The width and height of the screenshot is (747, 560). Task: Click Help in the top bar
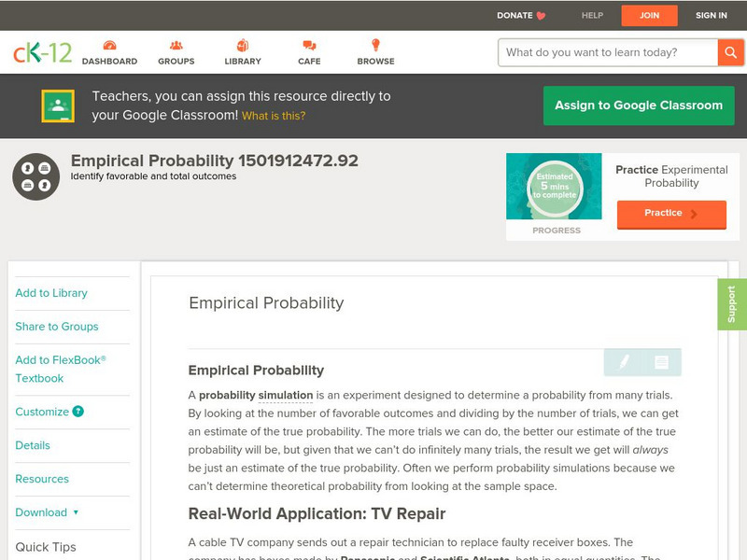(x=592, y=15)
